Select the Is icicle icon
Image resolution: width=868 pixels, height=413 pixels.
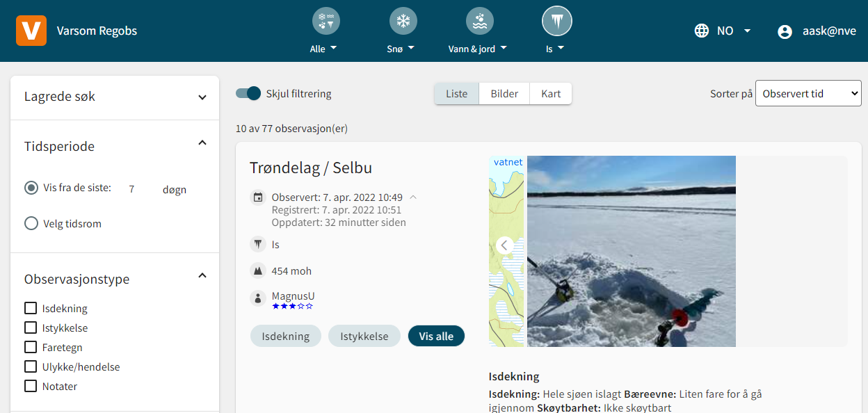pos(556,21)
